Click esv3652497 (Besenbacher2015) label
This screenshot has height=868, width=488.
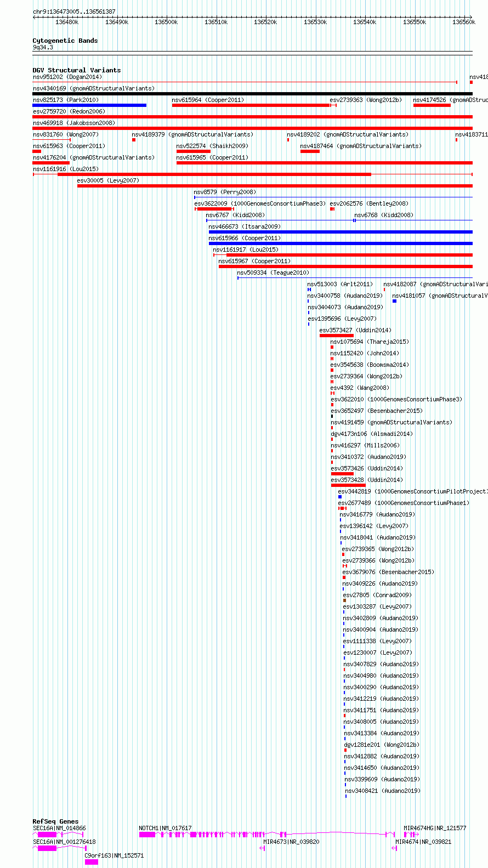pos(377,411)
